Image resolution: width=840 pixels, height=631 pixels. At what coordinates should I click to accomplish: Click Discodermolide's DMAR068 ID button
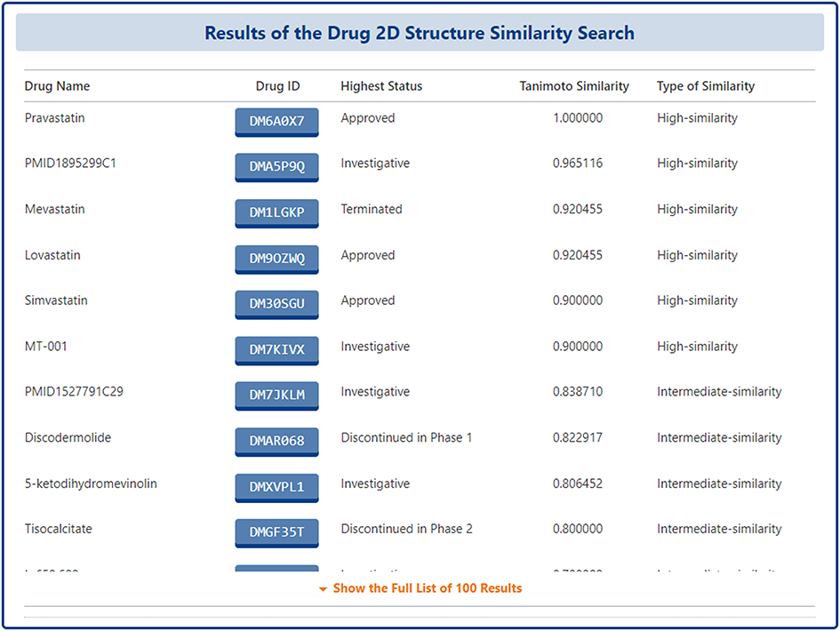coord(276,442)
